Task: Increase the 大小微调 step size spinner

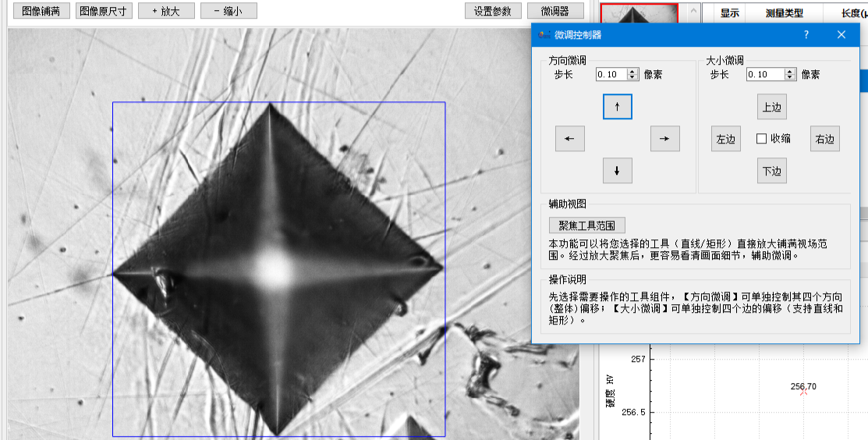Action: click(791, 72)
